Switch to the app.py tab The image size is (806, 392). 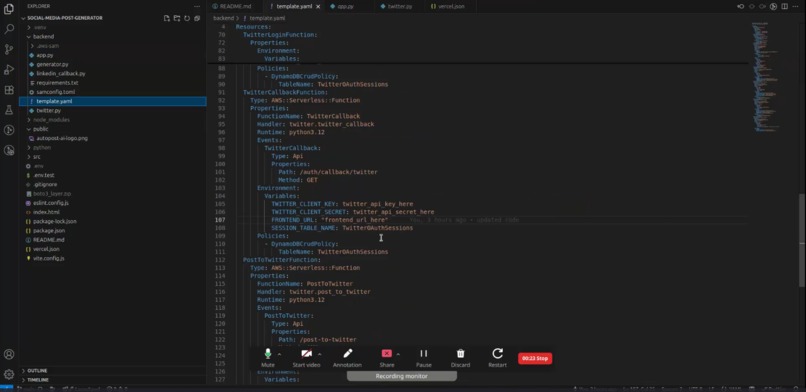[345, 6]
